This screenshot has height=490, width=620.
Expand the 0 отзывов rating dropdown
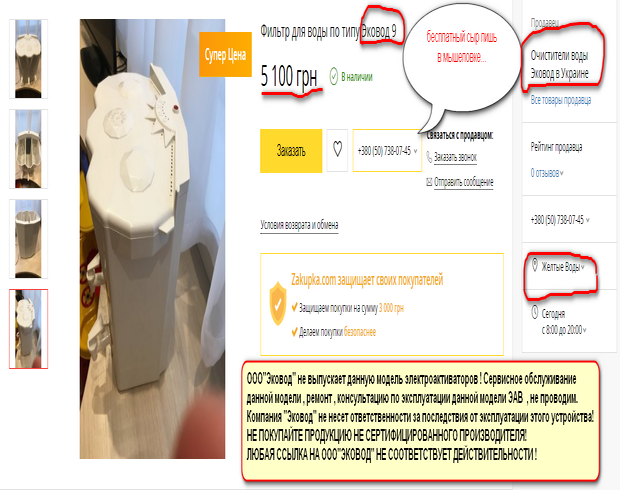562,173
